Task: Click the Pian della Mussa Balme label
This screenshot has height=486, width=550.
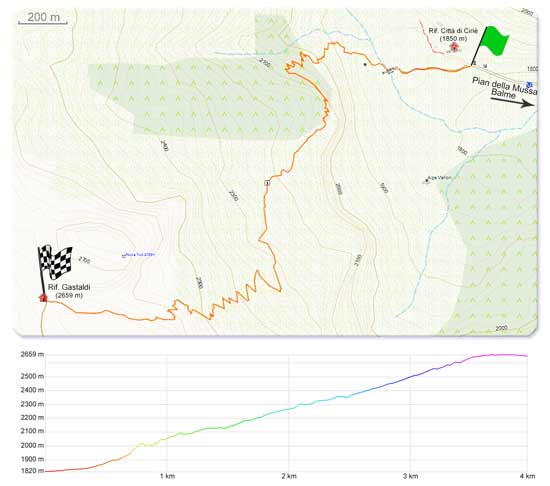Action: click(x=504, y=88)
